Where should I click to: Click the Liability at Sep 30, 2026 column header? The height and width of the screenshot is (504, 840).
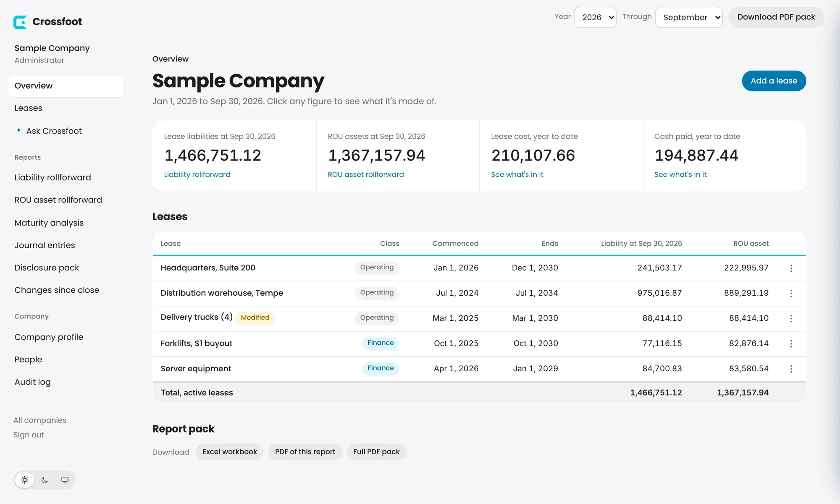point(641,243)
